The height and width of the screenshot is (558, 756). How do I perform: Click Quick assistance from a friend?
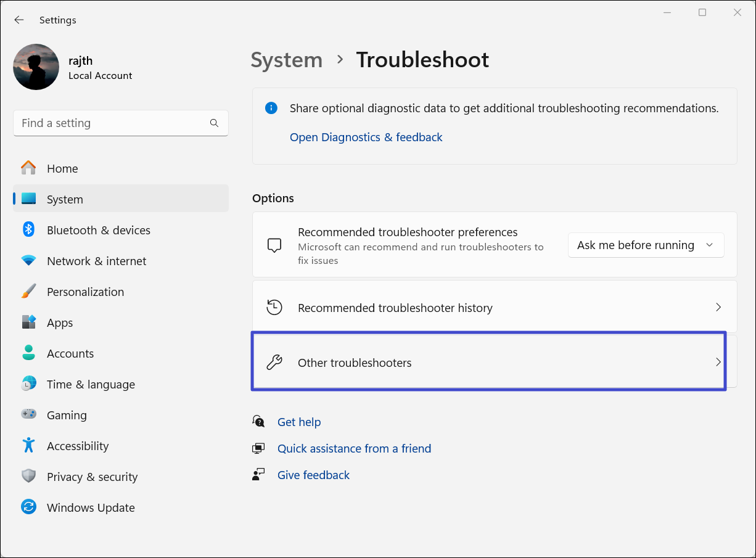[x=354, y=448]
